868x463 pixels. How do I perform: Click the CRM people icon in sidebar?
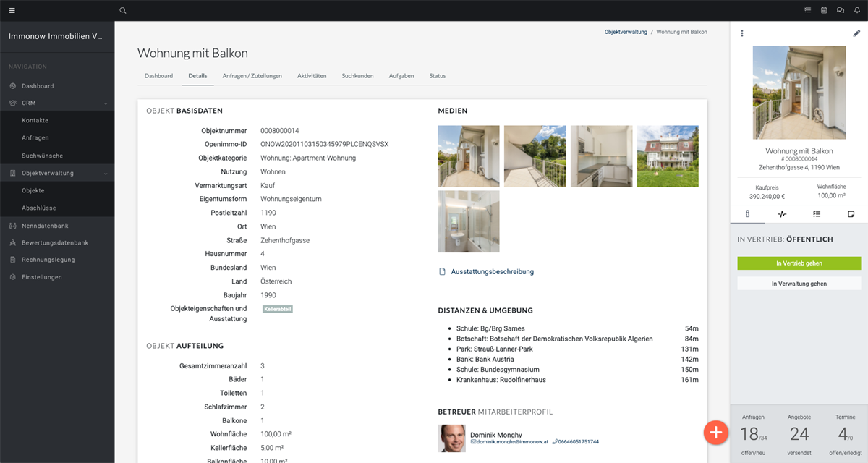tap(13, 103)
